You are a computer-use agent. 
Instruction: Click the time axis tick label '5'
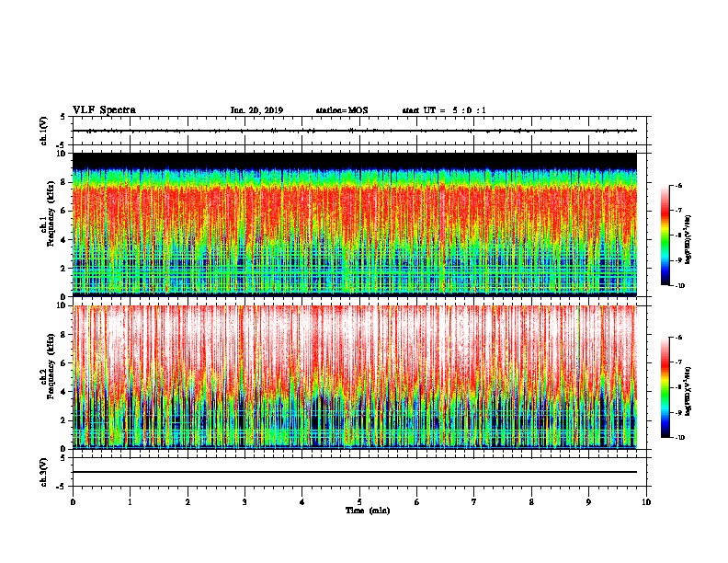click(x=359, y=501)
